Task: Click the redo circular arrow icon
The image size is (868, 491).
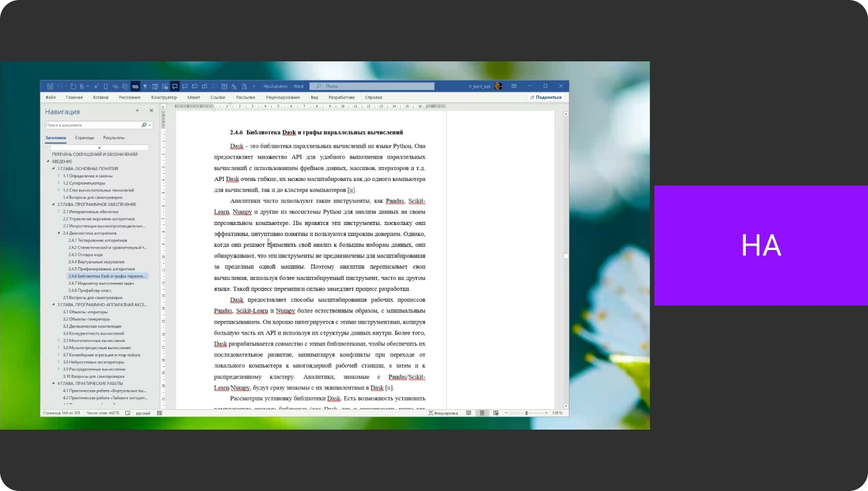Action: click(74, 86)
